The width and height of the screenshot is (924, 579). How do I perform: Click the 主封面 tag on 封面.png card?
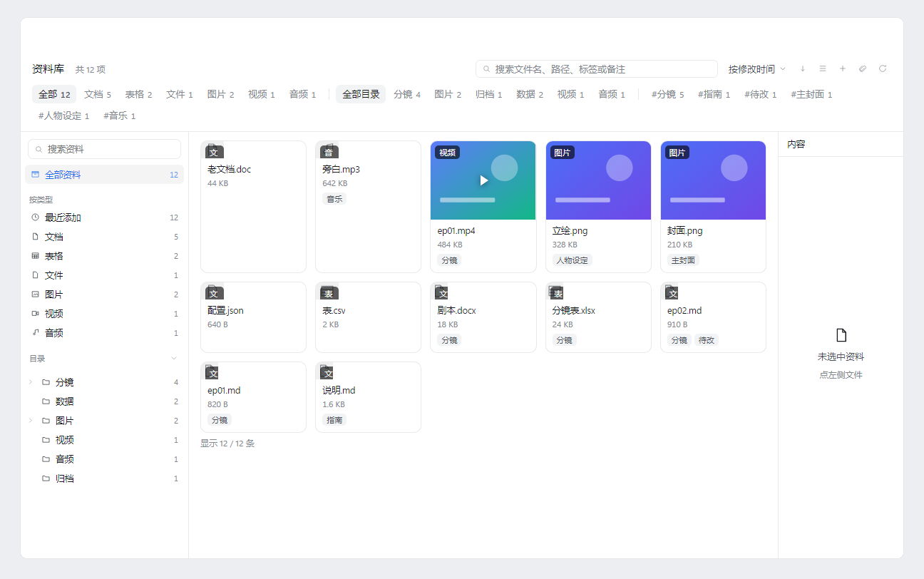click(683, 260)
